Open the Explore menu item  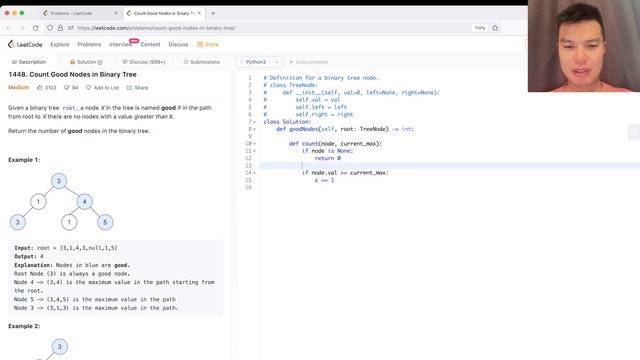coord(60,44)
